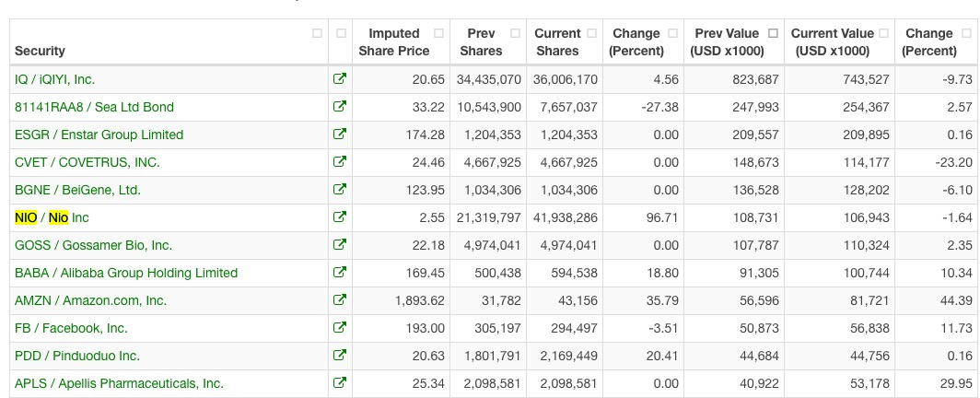Image resolution: width=980 pixels, height=398 pixels.
Task: Open external link icon for IQ / iQIYI row
Action: click(x=339, y=78)
